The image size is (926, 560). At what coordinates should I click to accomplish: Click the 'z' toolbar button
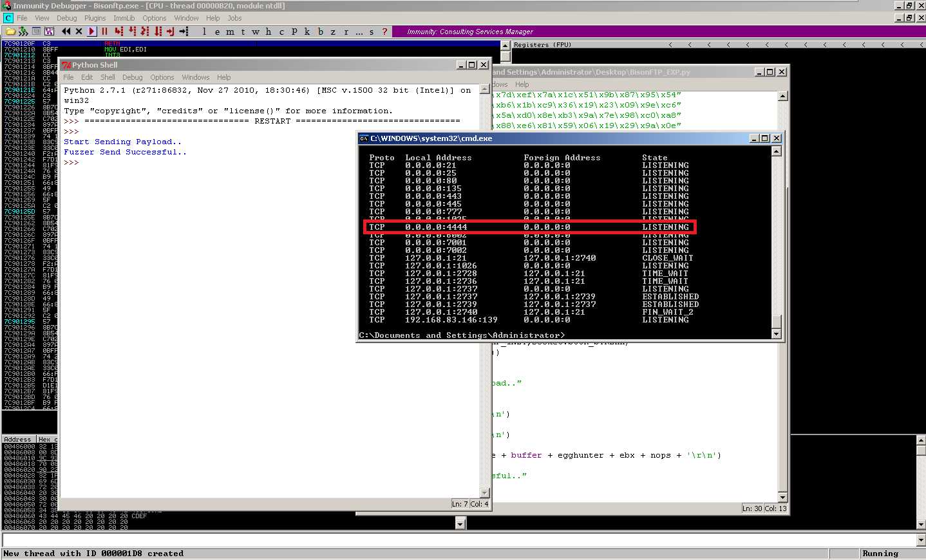(333, 31)
